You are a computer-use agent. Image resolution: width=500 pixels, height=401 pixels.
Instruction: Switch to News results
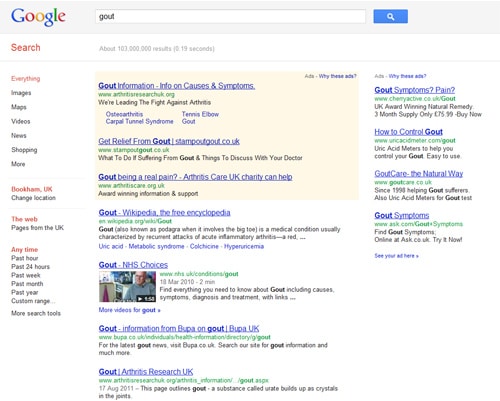click(x=19, y=136)
